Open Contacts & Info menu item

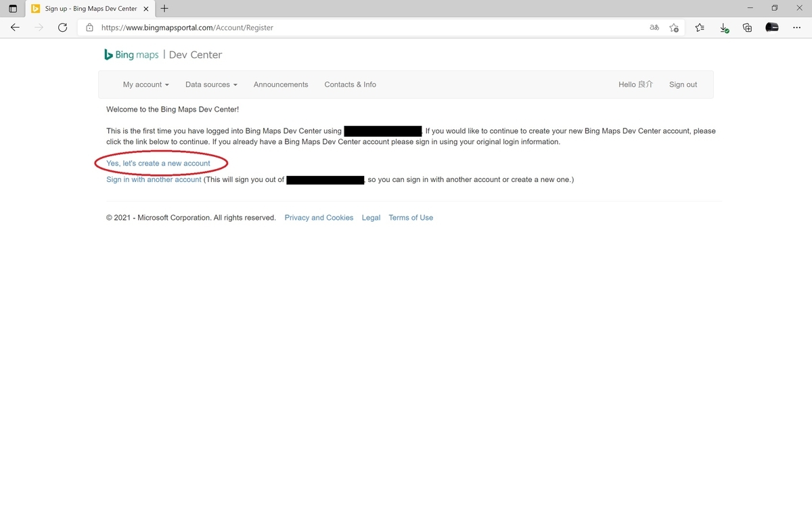click(x=350, y=85)
